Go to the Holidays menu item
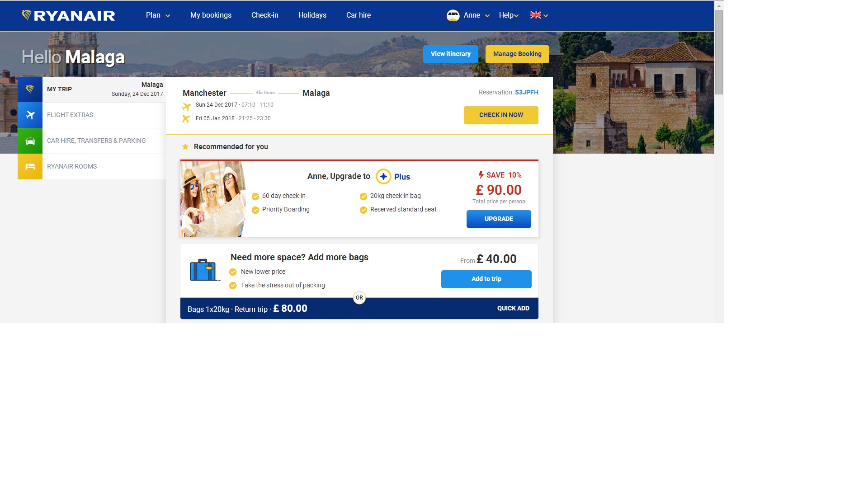This screenshot has width=868, height=488. [312, 15]
